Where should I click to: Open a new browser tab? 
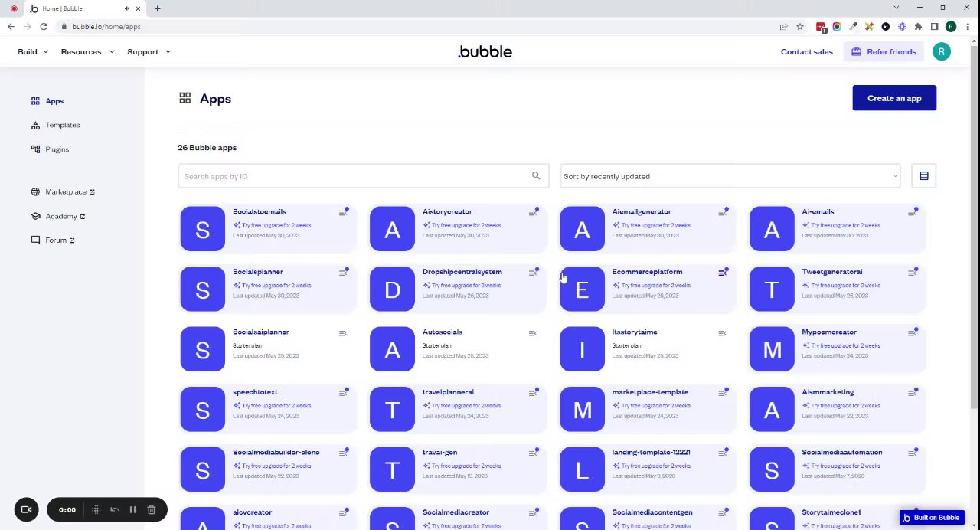pos(157,8)
